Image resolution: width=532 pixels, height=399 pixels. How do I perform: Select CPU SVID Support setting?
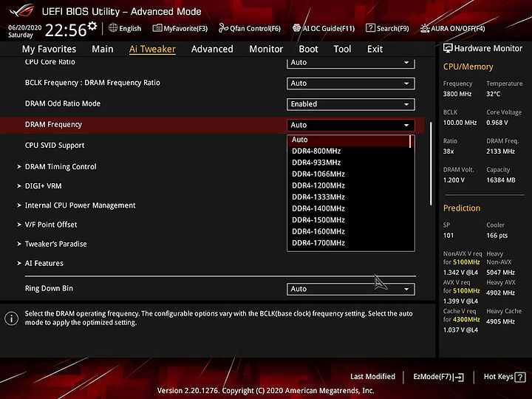click(55, 146)
